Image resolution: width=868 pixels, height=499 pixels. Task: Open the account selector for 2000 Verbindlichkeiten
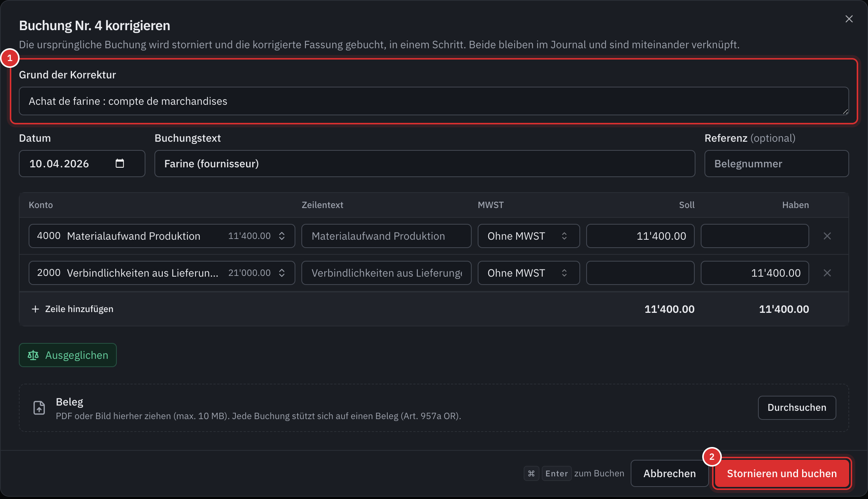point(162,273)
